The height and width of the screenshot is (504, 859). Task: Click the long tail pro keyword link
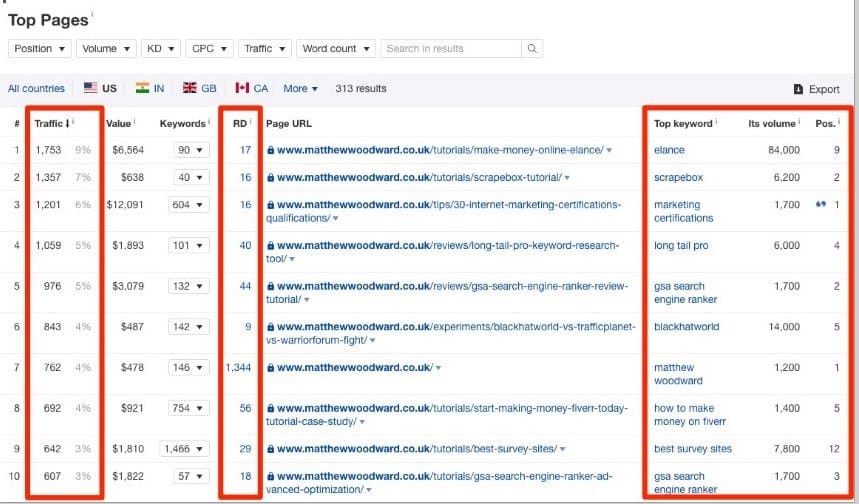click(681, 245)
